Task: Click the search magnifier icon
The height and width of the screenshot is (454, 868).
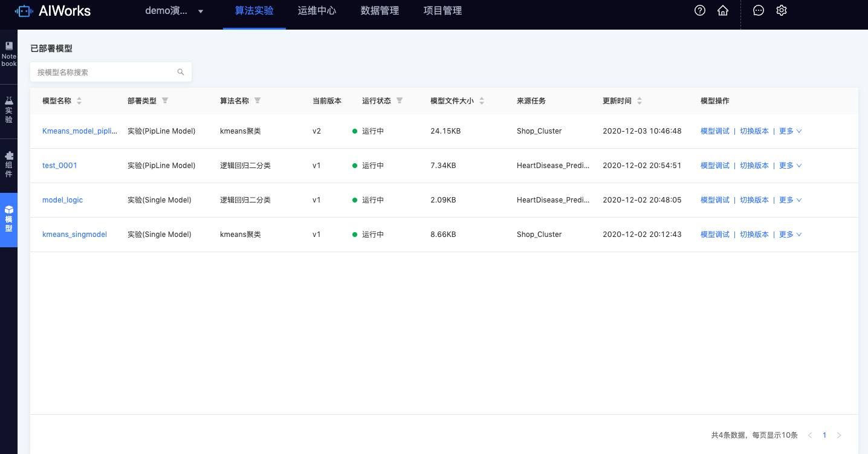Action: pos(181,72)
